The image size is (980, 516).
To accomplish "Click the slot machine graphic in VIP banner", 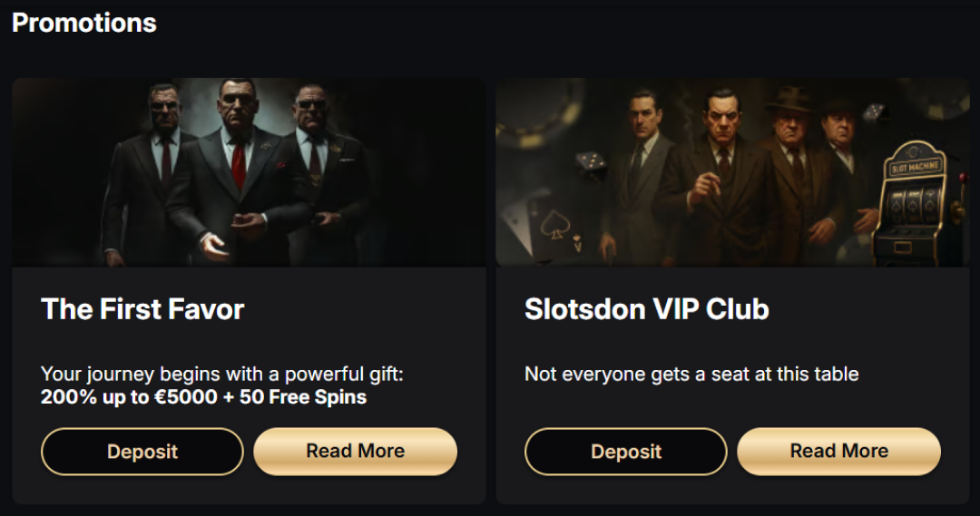I will [914, 201].
